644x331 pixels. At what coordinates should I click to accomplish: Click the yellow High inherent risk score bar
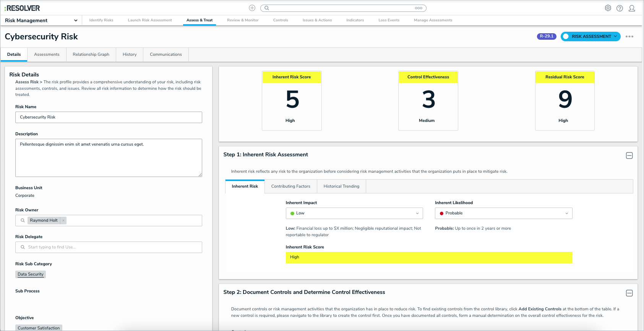429,258
